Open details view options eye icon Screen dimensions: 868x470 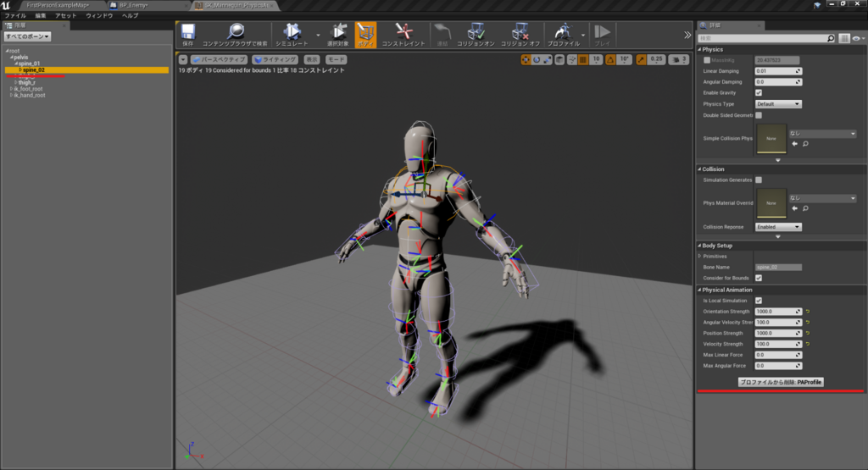coord(857,38)
